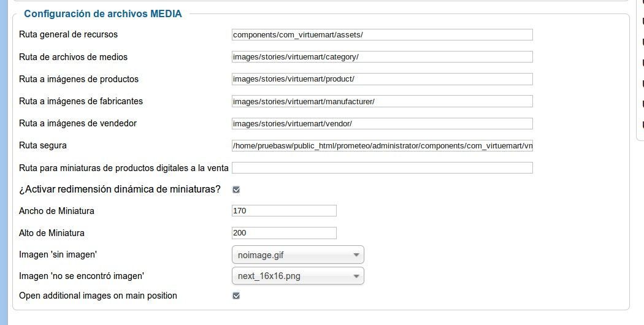This screenshot has height=325, width=644.
Task: Click into the 'Ruta segura' field
Action: click(x=382, y=145)
